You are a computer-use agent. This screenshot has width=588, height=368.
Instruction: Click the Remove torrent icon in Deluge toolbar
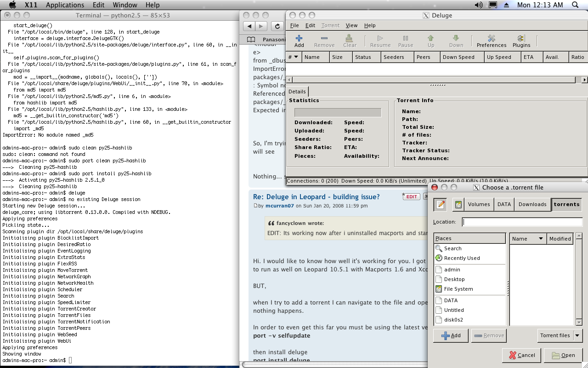(324, 41)
